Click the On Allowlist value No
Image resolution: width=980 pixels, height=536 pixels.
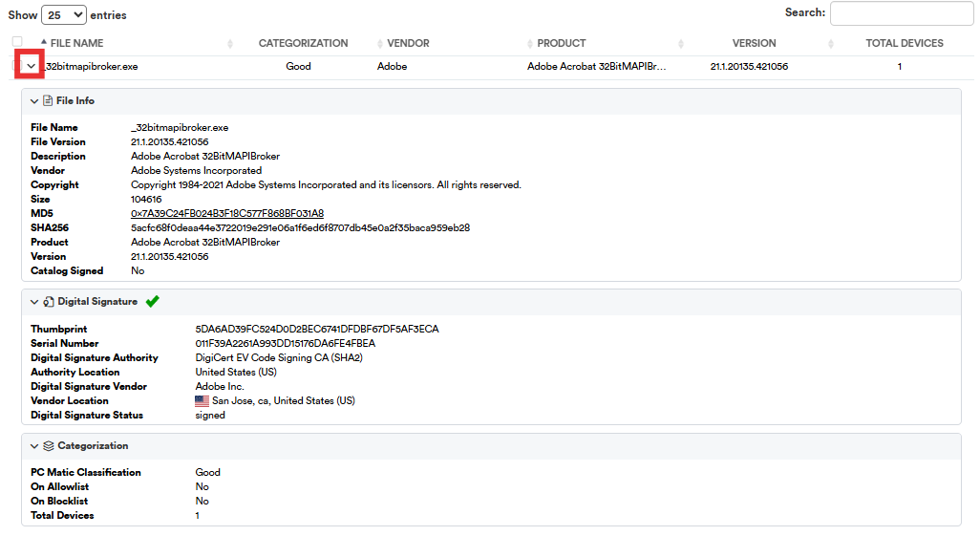pyautogui.click(x=202, y=486)
